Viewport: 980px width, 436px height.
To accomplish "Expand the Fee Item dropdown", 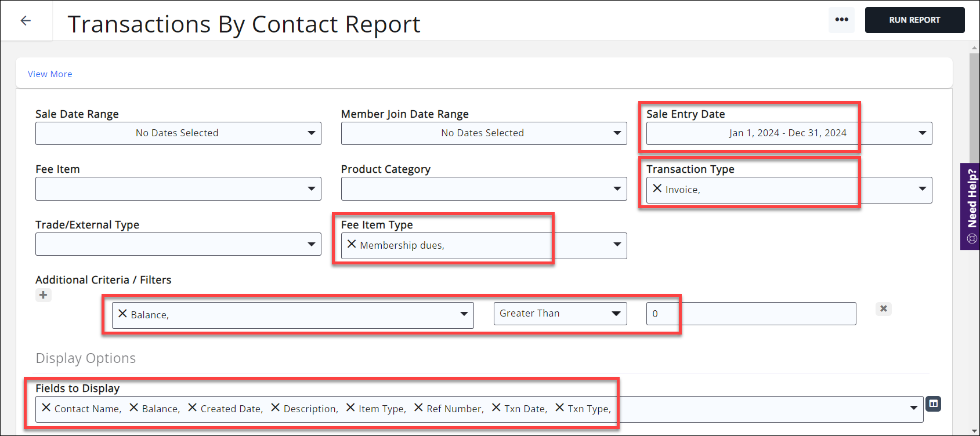I will [178, 189].
